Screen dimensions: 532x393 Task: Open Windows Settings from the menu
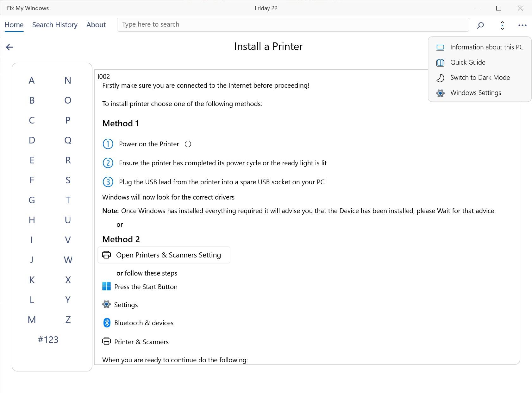pos(475,93)
